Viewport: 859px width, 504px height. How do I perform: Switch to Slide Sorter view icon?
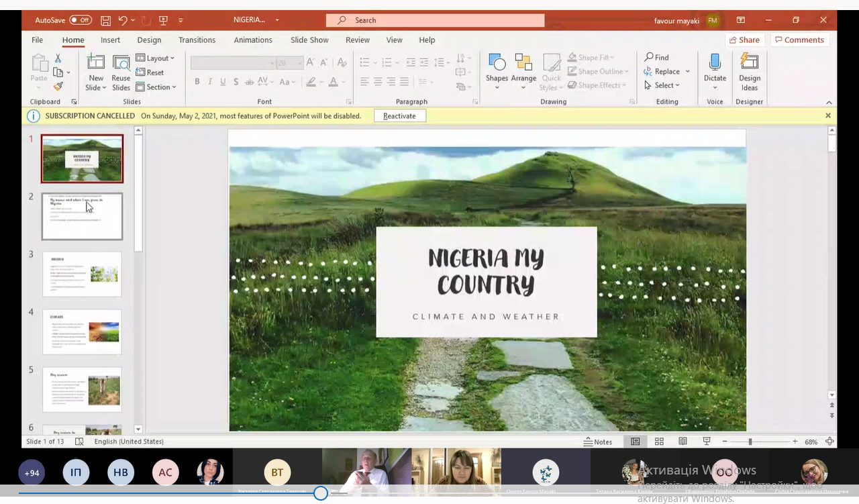(659, 442)
